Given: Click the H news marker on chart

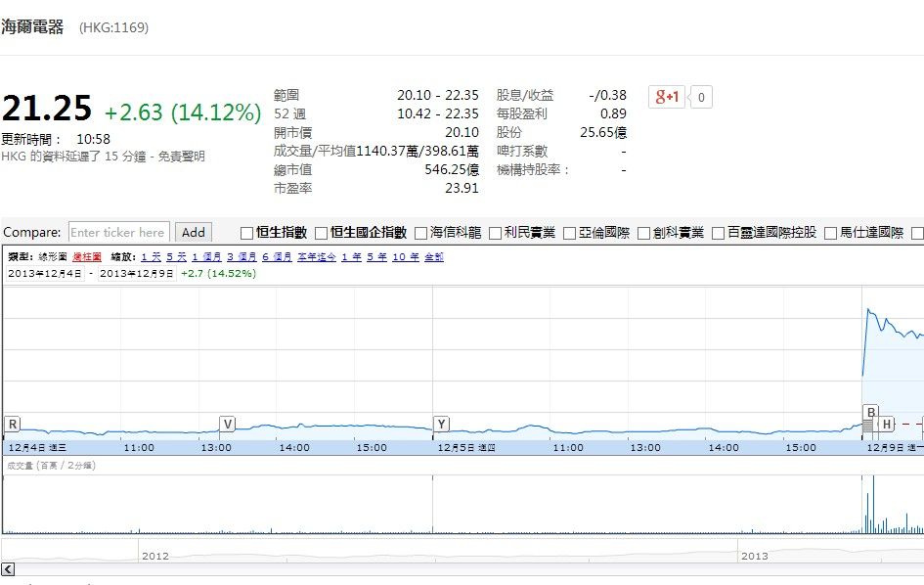Looking at the screenshot, I should (886, 424).
